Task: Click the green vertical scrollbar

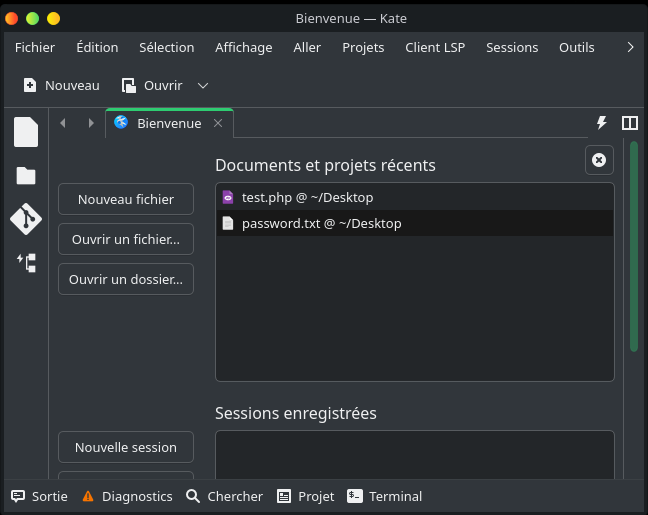Action: [633, 250]
